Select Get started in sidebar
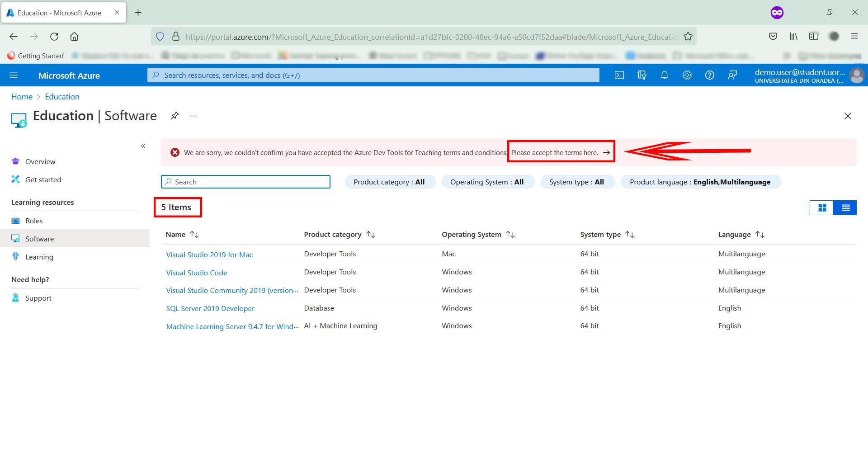This screenshot has height=462, width=868. pyautogui.click(x=75, y=179)
